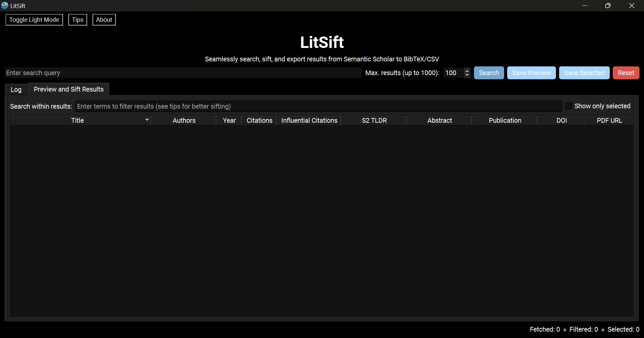This screenshot has height=338, width=644.
Task: Click the Selected: 0 status text
Action: pos(623,329)
